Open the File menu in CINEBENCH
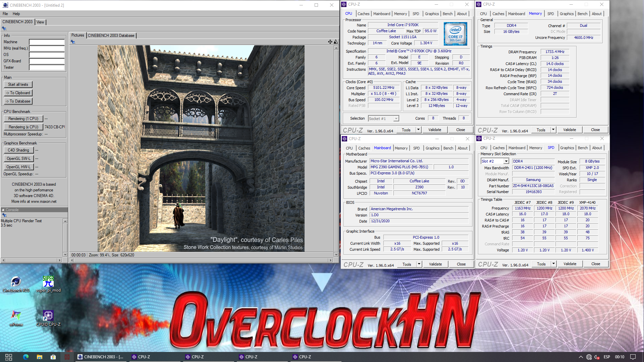Image resolution: width=644 pixels, height=362 pixels. click(5, 14)
